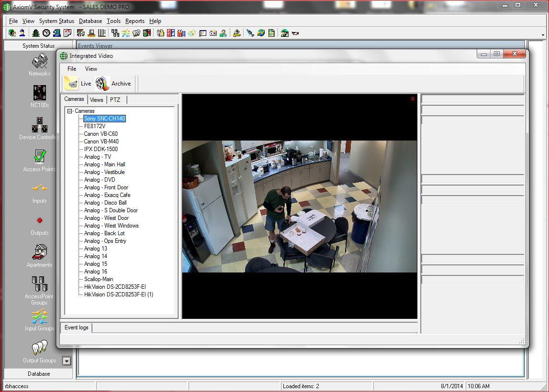This screenshot has height=392, width=549.
Task: Select the Event logs tab
Action: click(76, 327)
